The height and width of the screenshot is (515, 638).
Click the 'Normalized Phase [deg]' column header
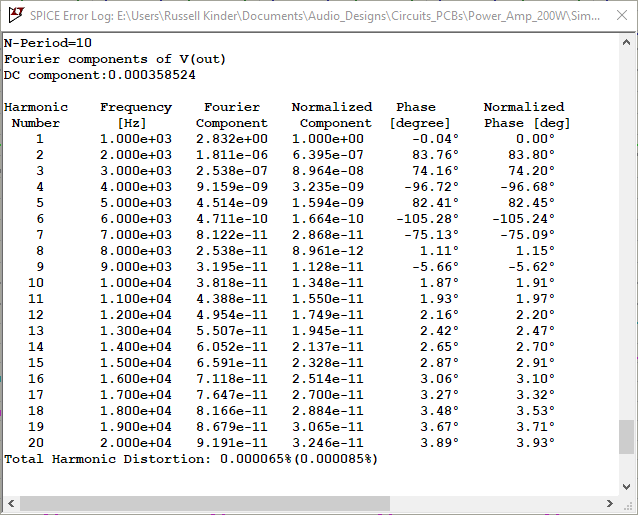[527, 115]
